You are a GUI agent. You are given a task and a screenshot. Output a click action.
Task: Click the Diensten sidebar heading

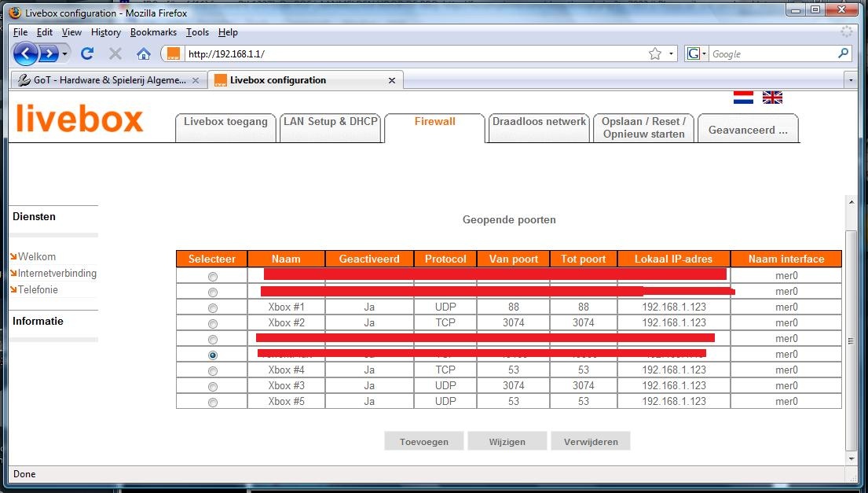(35, 216)
